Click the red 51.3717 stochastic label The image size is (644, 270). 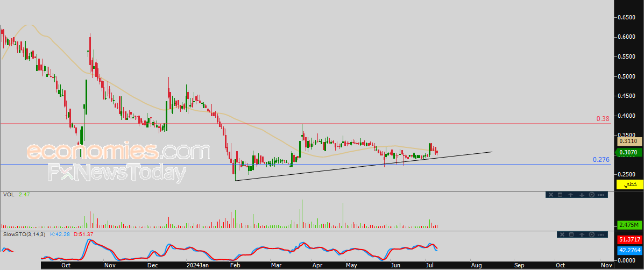629,239
